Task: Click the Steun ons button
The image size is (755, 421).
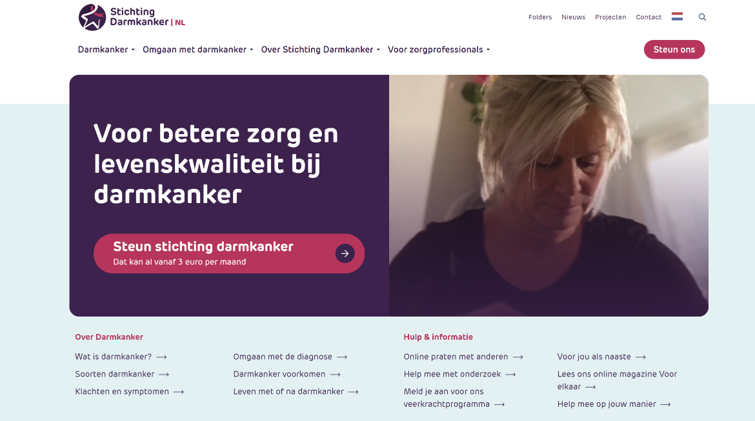Action: click(674, 50)
